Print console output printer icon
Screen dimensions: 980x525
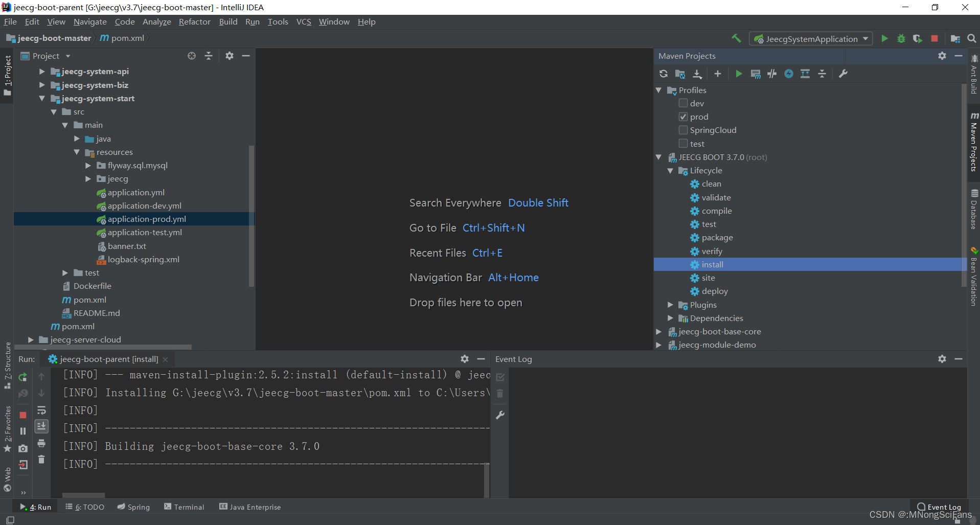point(41,443)
